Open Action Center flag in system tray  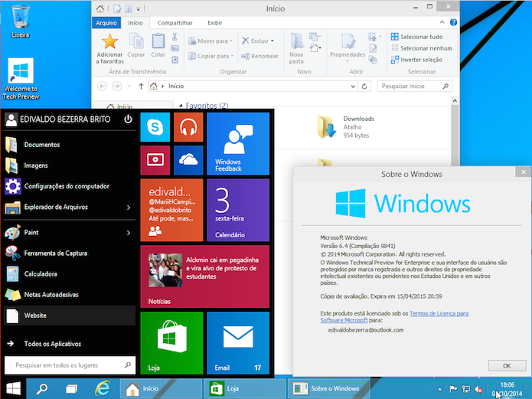[453, 389]
